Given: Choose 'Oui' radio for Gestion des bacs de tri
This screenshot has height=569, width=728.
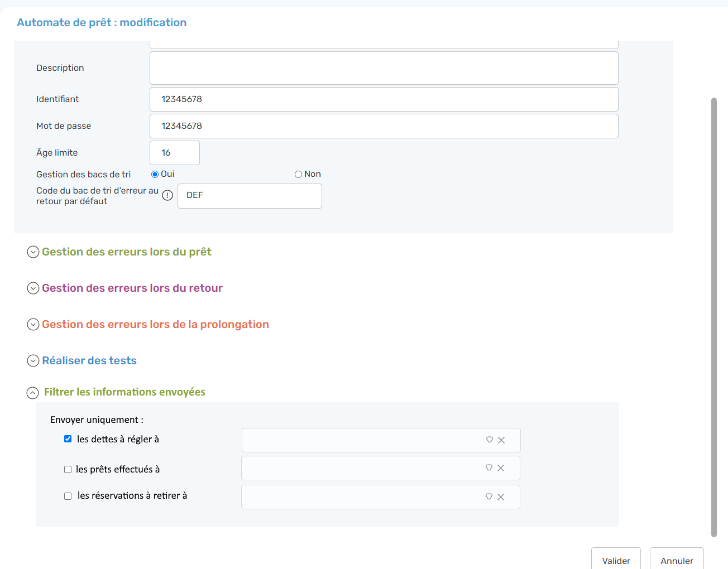Looking at the screenshot, I should 155,175.
